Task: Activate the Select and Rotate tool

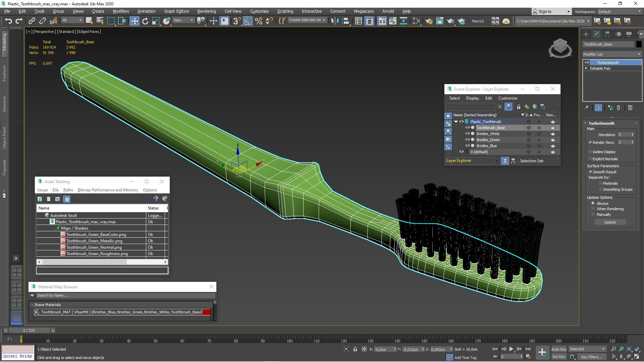Action: (145, 21)
